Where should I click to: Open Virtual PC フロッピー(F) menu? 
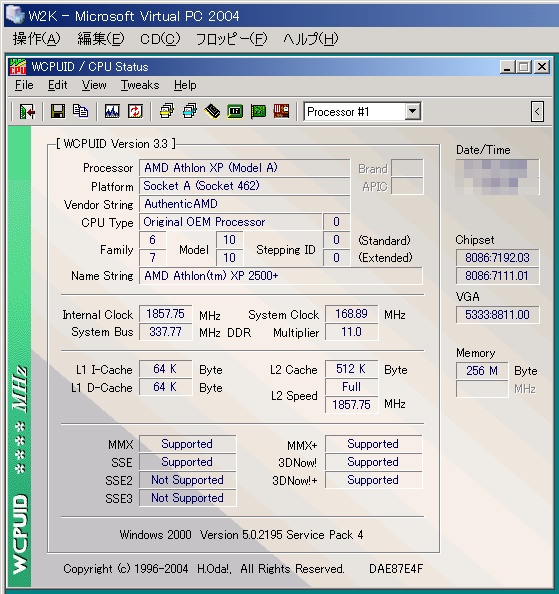coord(231,39)
